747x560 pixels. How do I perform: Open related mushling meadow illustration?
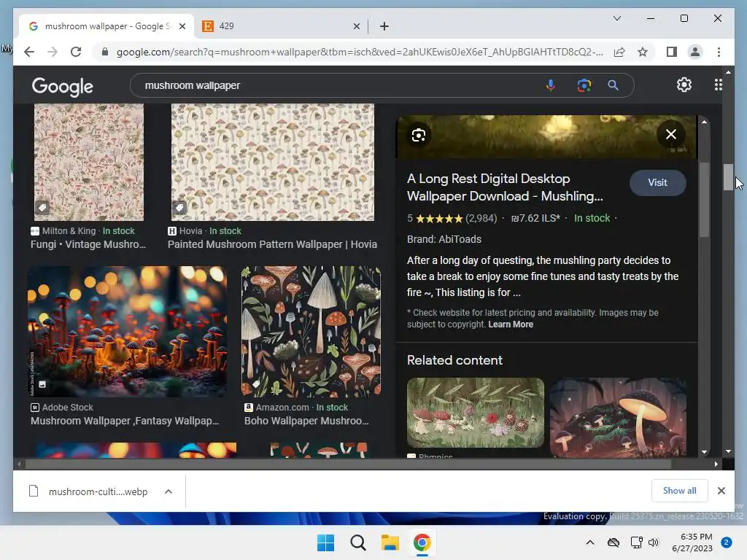[476, 413]
